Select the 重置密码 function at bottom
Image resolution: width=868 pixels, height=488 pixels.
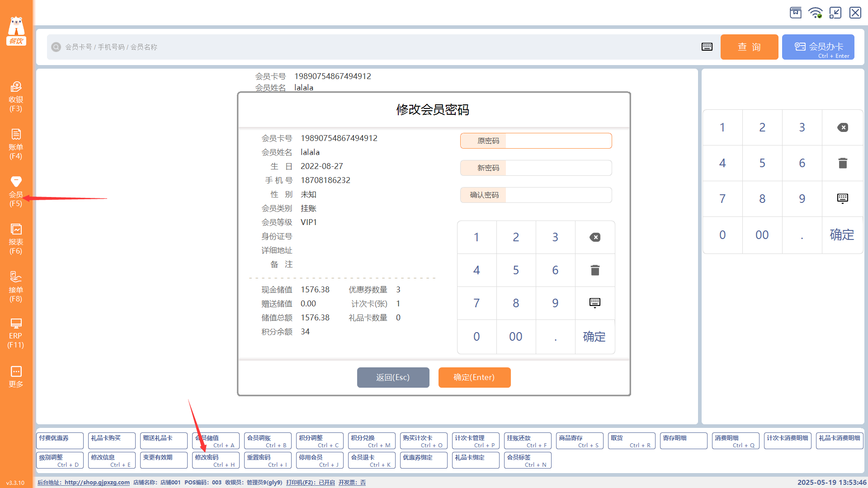point(268,460)
